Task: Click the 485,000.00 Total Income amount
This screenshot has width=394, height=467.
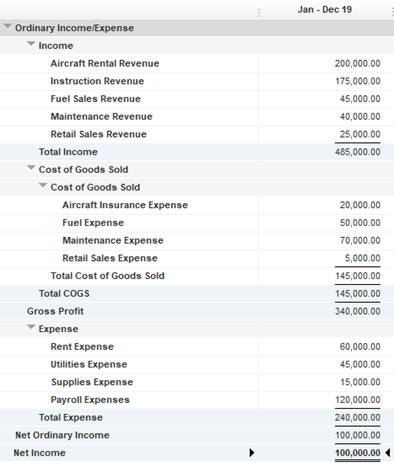Action: pos(358,152)
